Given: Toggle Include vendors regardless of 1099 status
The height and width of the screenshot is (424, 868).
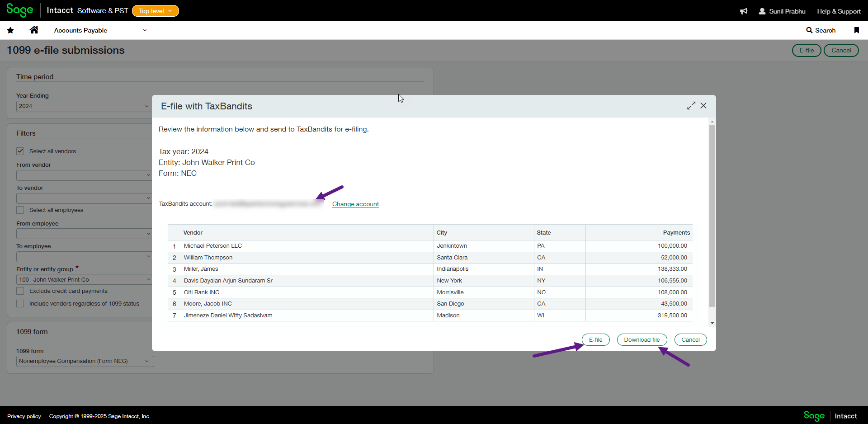Looking at the screenshot, I should coord(20,303).
